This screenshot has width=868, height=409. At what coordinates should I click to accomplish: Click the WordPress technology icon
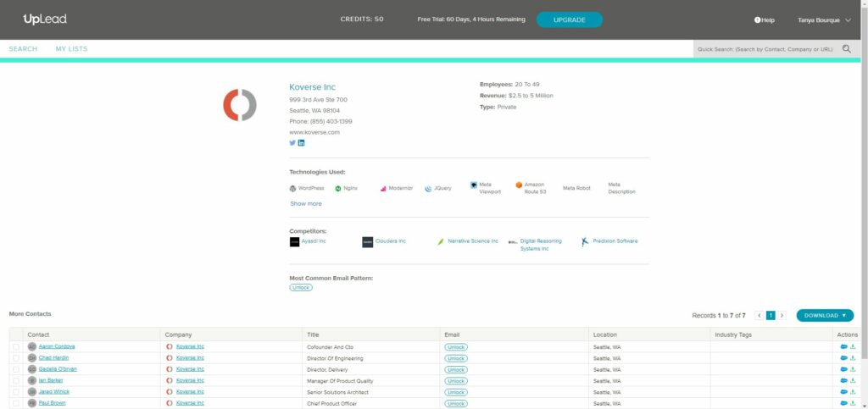point(292,189)
